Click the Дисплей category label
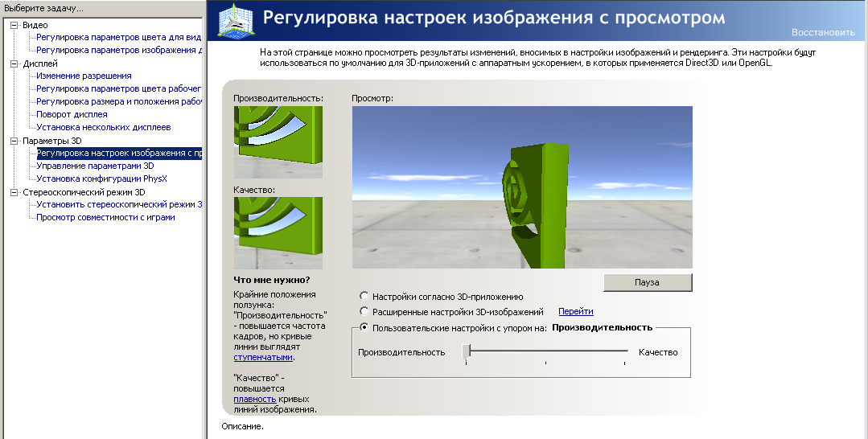 tap(40, 64)
